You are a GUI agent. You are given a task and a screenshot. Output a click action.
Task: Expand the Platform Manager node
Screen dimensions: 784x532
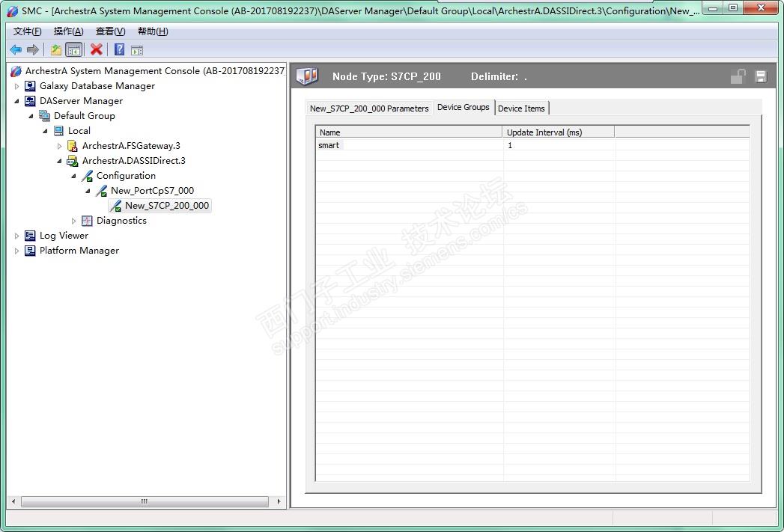pyautogui.click(x=16, y=251)
